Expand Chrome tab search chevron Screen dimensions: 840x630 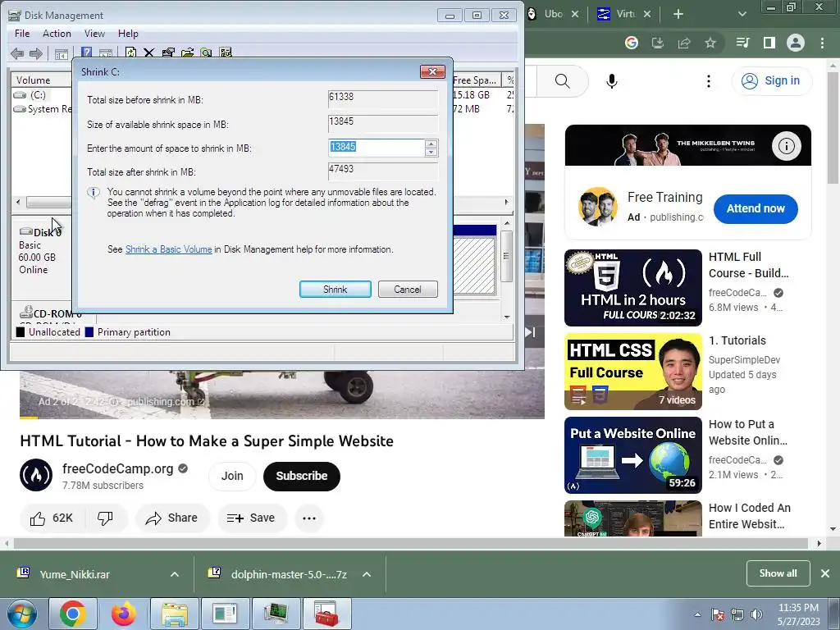click(742, 14)
